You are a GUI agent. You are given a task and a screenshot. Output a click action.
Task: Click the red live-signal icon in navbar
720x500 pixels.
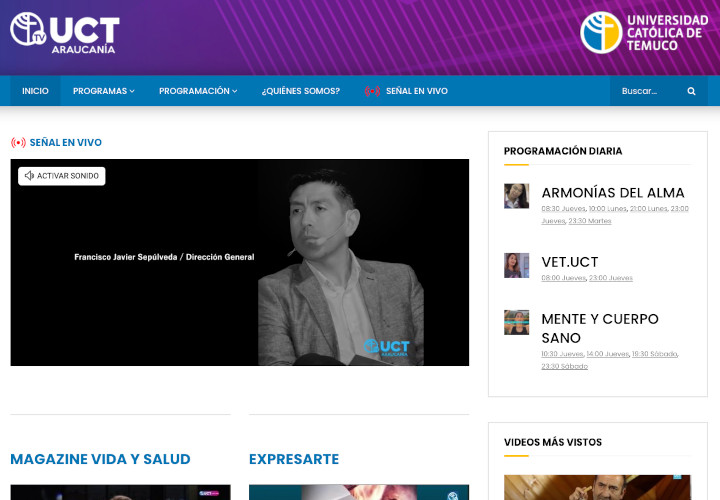[372, 91]
